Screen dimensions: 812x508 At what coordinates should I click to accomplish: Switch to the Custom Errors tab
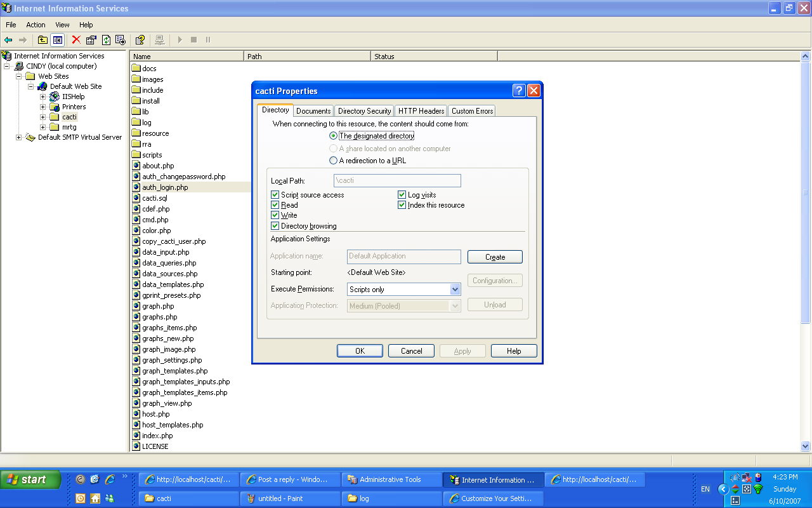472,111
